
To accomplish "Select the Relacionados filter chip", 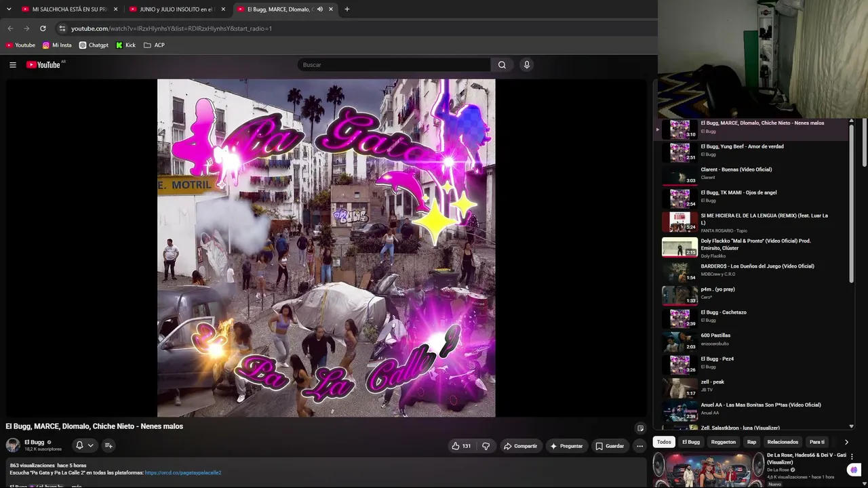I will [x=783, y=442].
